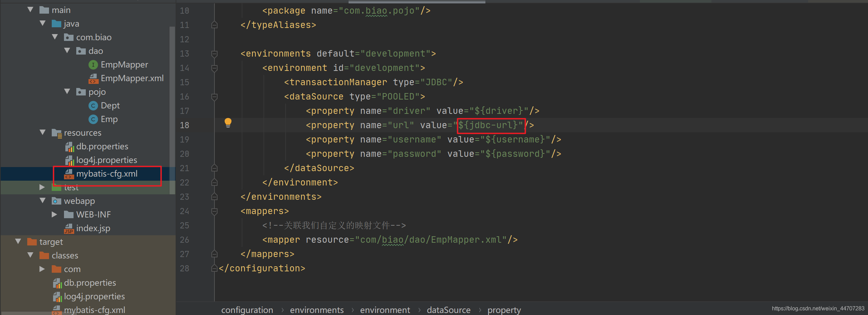Viewport: 868px width, 315px height.
Task: Open index.jsp in project tree
Action: point(93,228)
